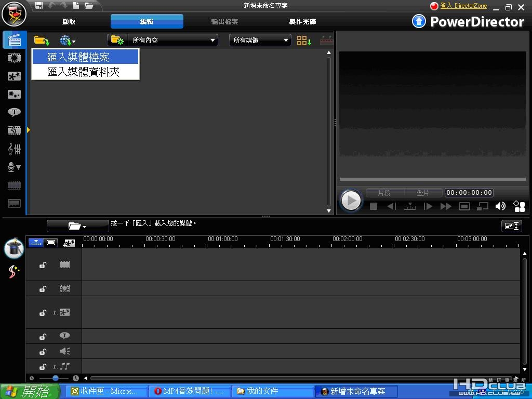Open the Transition Room icon
The height and width of the screenshot is (399, 532).
click(14, 130)
